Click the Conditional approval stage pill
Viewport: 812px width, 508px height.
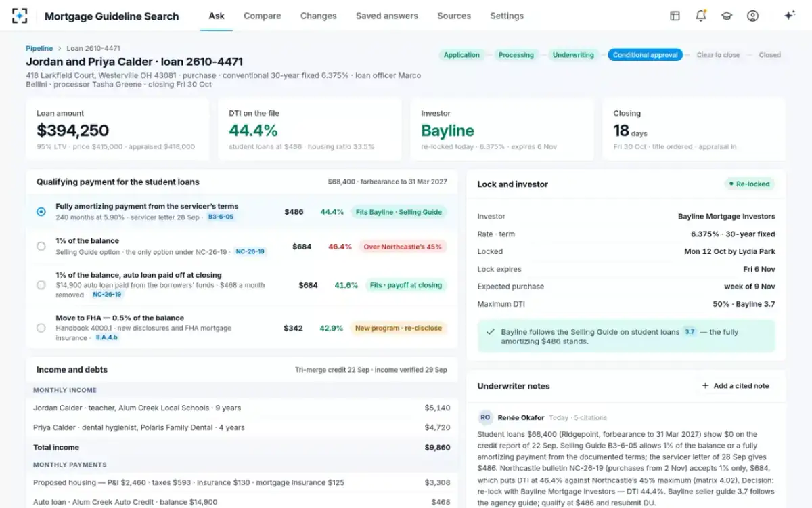[646, 55]
